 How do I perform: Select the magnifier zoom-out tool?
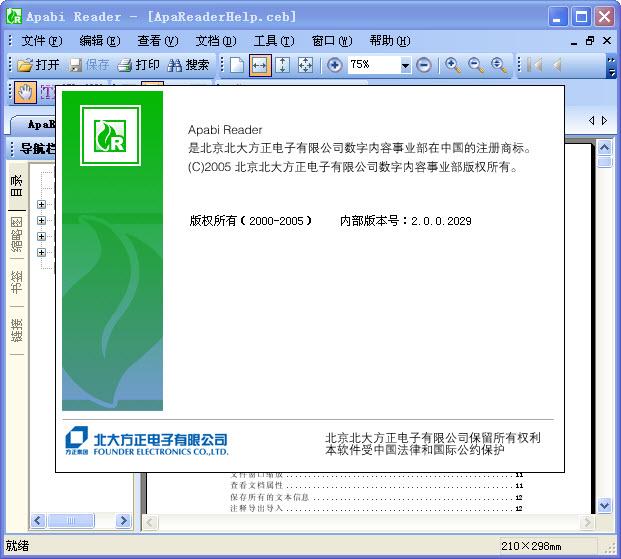click(x=475, y=65)
